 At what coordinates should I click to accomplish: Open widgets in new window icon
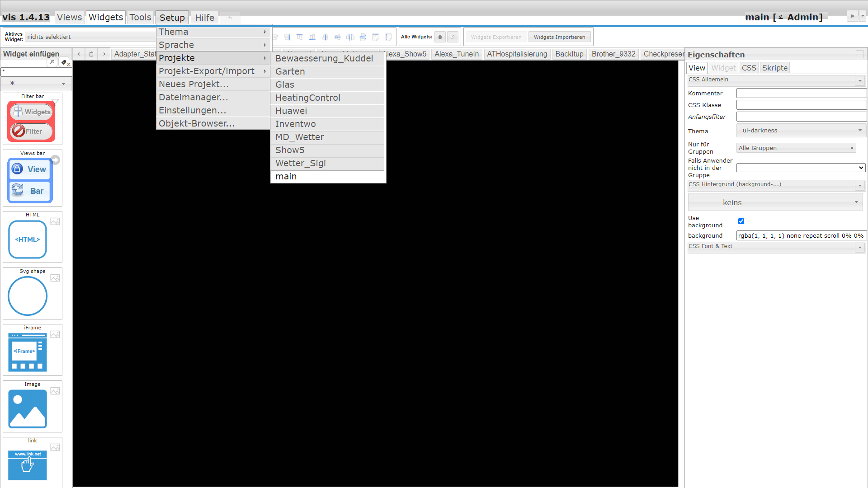(x=452, y=37)
